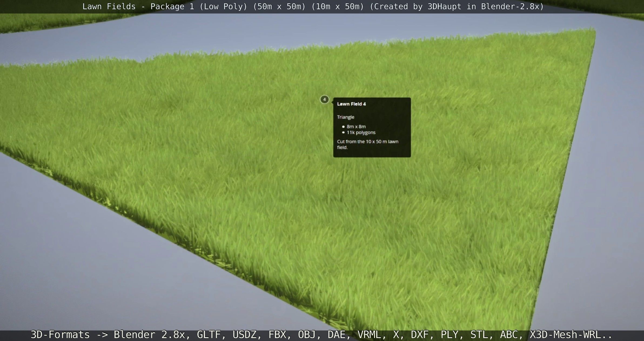Click the '3D-Formats' footer banner text
Screen dimensions: 644x341
click(x=321, y=335)
